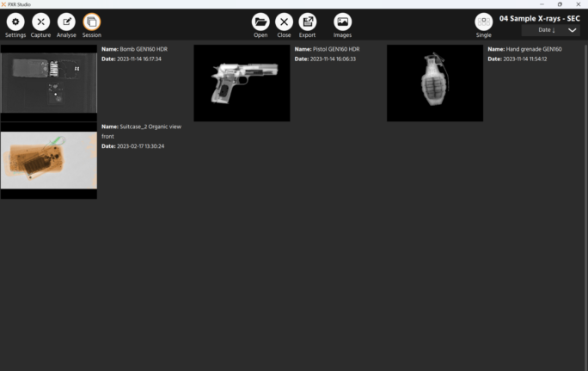Image resolution: width=588 pixels, height=371 pixels.
Task: Open the Date sort dropdown
Action: click(x=546, y=30)
